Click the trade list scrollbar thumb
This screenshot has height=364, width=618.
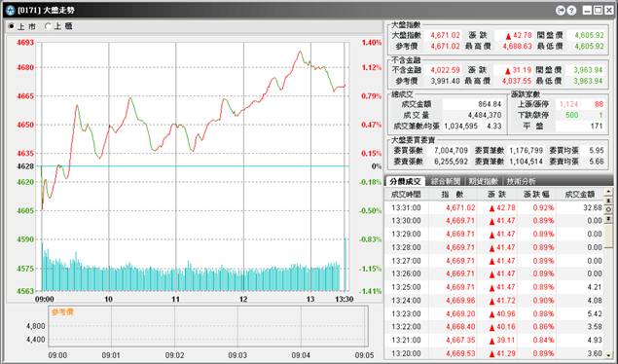[609, 236]
